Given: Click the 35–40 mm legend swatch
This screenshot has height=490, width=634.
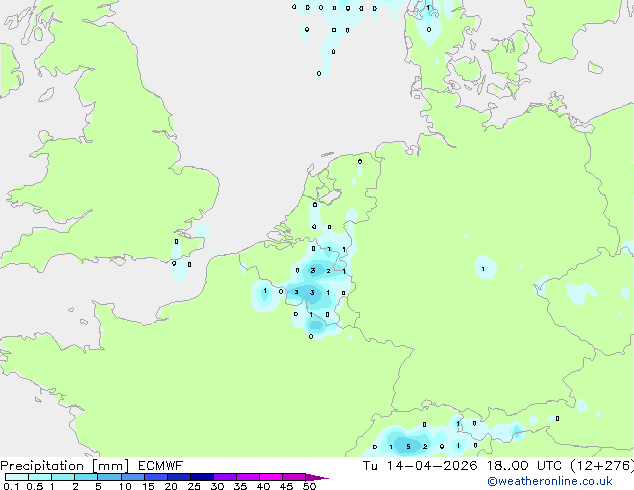Looking at the screenshot, I should pyautogui.click(x=247, y=477).
